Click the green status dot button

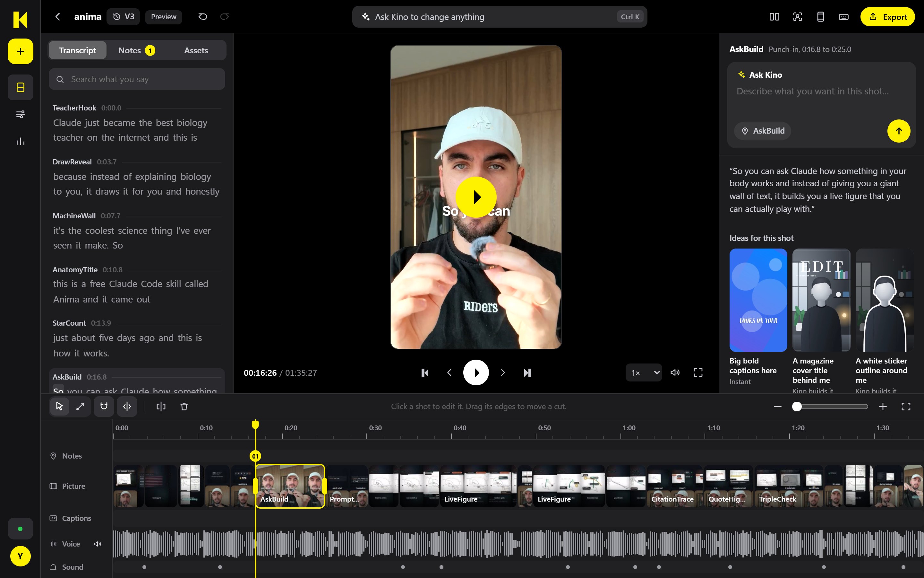tap(20, 529)
